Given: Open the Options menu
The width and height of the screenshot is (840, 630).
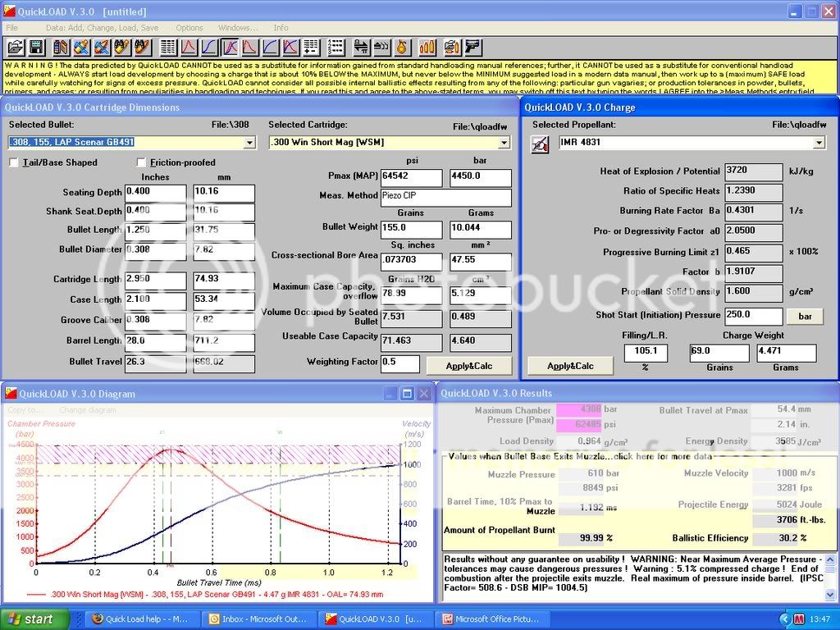Looking at the screenshot, I should 189,28.
